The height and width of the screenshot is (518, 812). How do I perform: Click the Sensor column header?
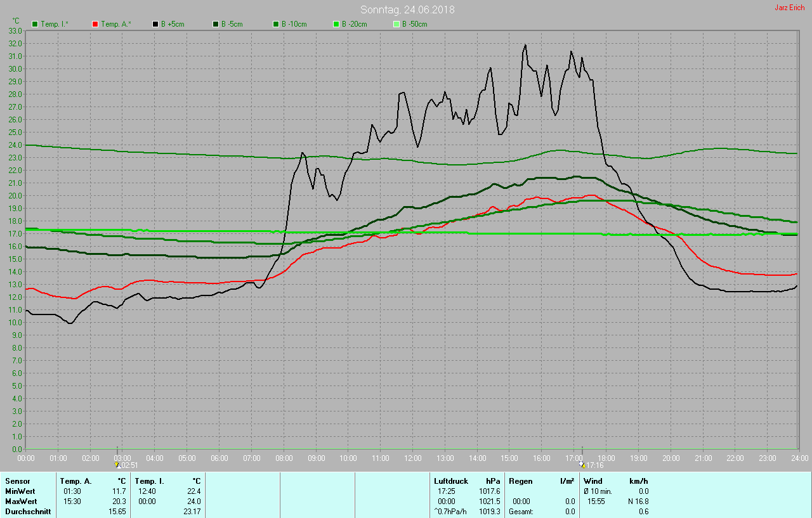tap(18, 481)
